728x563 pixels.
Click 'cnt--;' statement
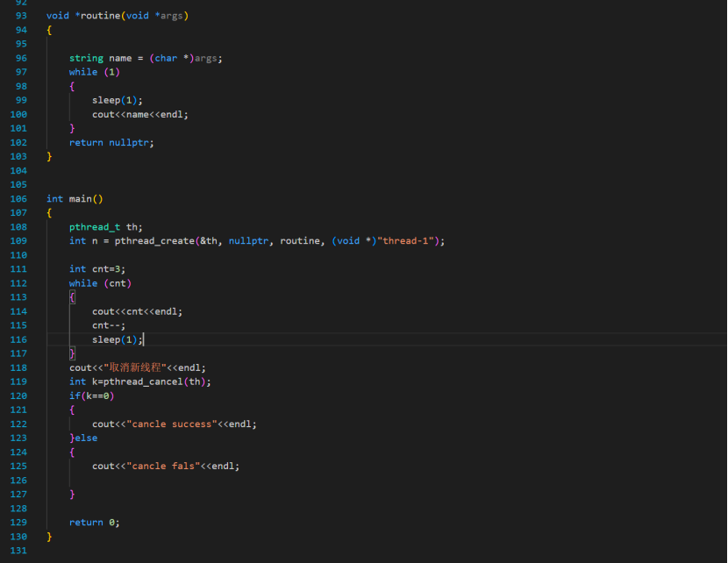click(109, 325)
